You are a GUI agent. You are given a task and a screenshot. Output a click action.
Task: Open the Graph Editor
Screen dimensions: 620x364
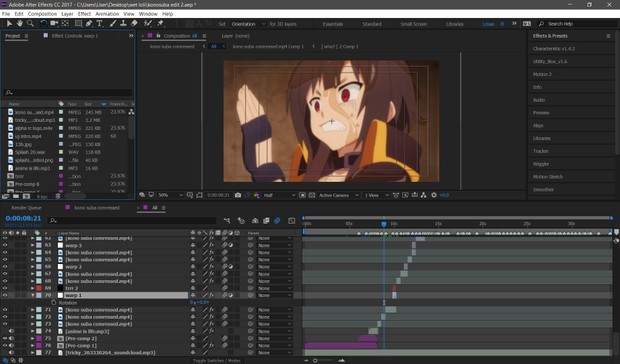[291, 221]
